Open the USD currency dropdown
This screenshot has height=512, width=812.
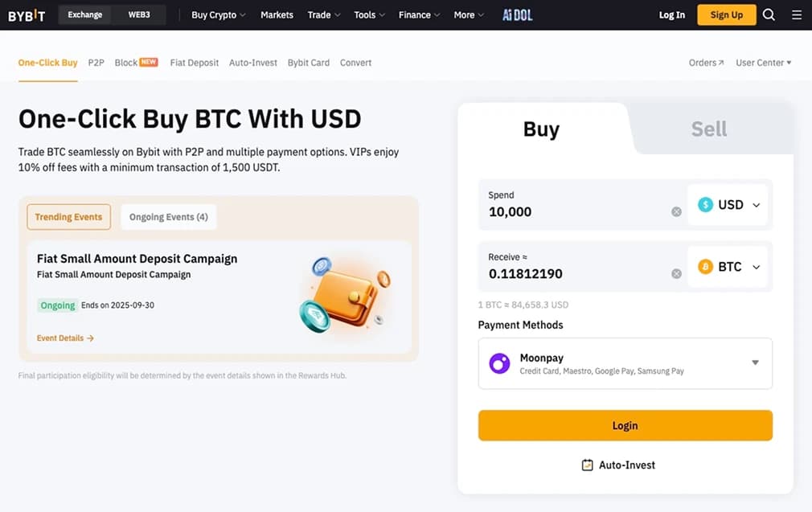pos(728,205)
